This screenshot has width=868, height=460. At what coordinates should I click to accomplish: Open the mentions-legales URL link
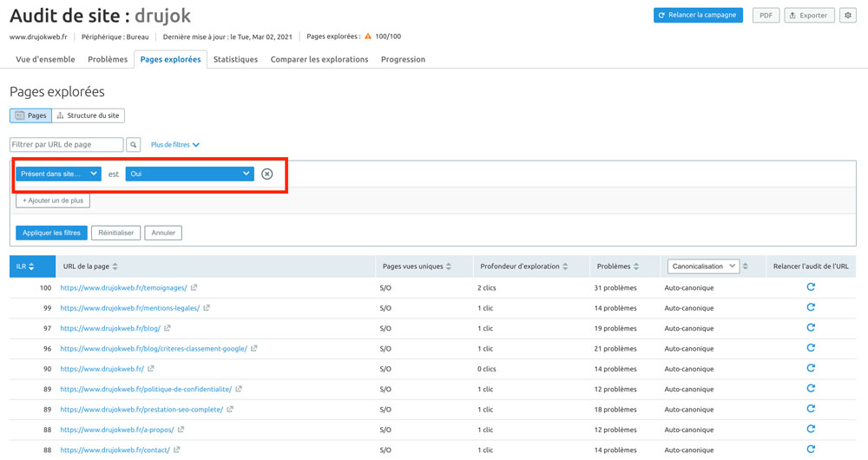pyautogui.click(x=130, y=308)
